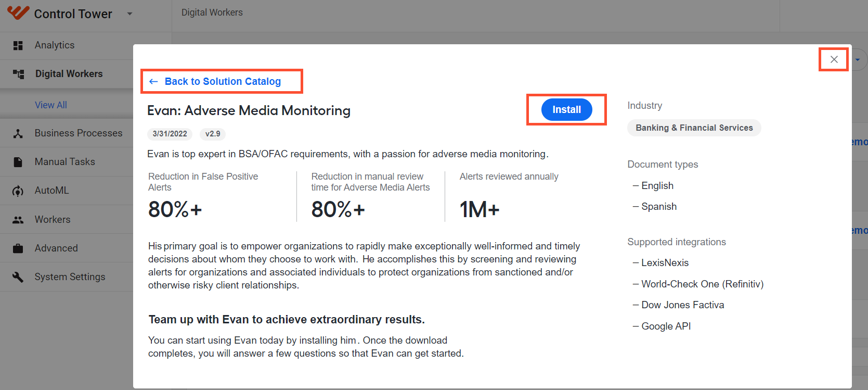
Task: Open System Settings via wrench icon
Action: (18, 277)
